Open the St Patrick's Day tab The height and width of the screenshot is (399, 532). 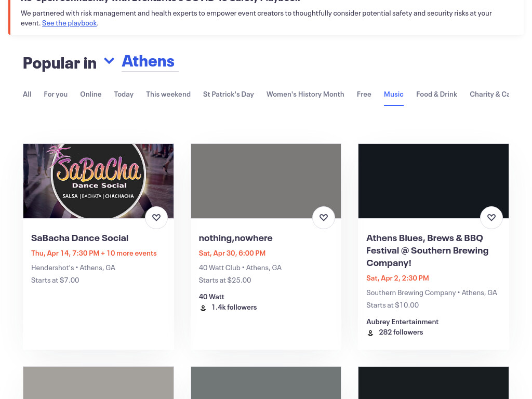(x=229, y=94)
